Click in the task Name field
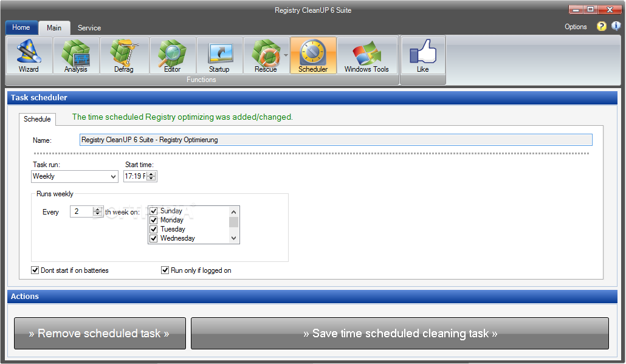The height and width of the screenshot is (364, 626). click(335, 140)
